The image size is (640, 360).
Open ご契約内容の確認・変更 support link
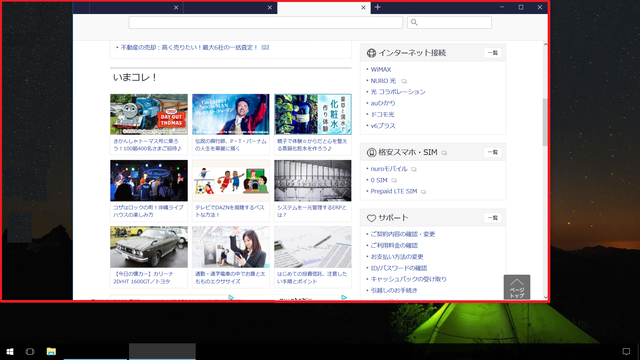(402, 234)
